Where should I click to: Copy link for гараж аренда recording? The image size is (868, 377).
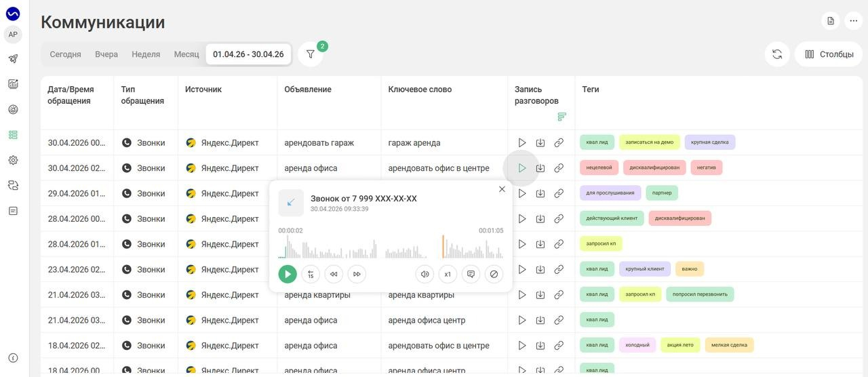click(559, 142)
